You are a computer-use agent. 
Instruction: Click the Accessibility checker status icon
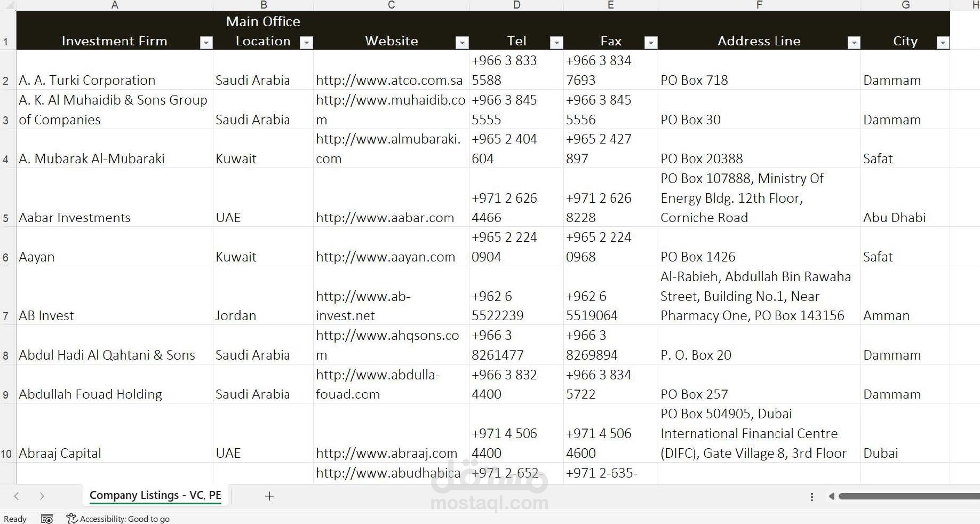(x=71, y=519)
